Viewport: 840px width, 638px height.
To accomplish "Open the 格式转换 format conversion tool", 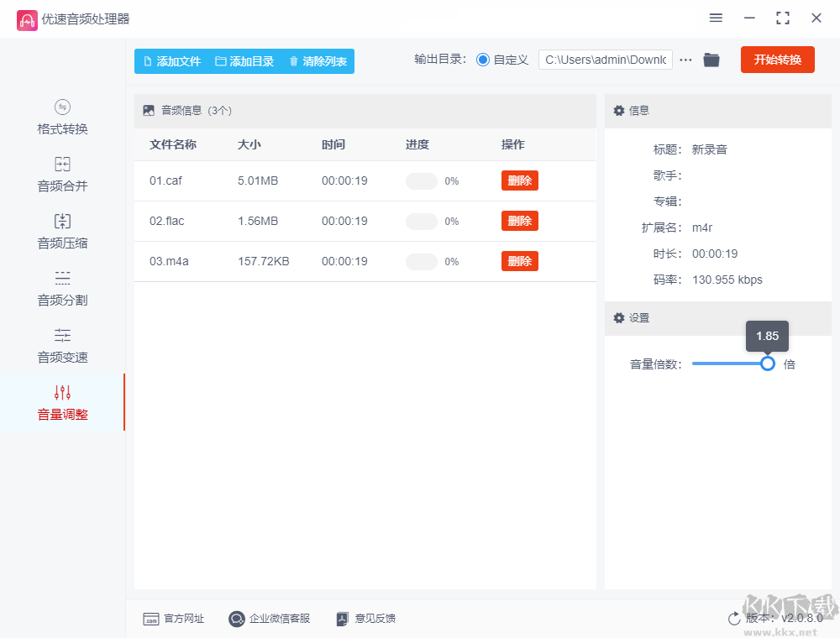I will [60, 118].
